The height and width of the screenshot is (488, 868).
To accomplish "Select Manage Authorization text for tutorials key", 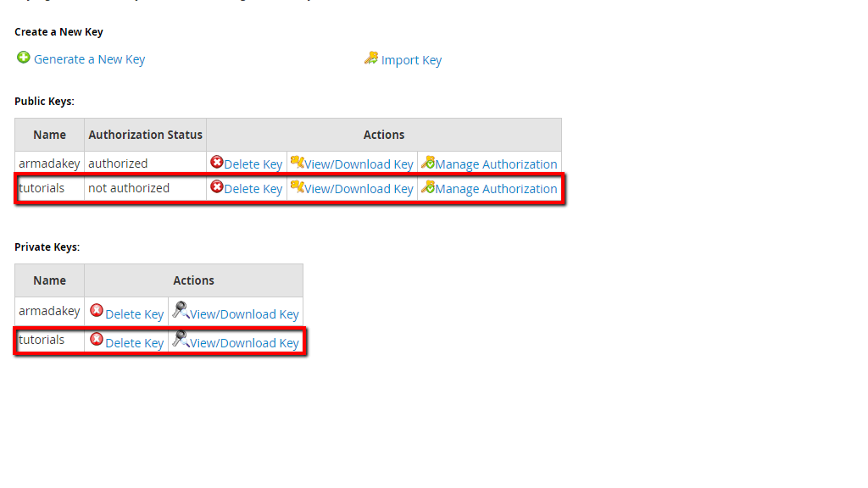I will [496, 189].
